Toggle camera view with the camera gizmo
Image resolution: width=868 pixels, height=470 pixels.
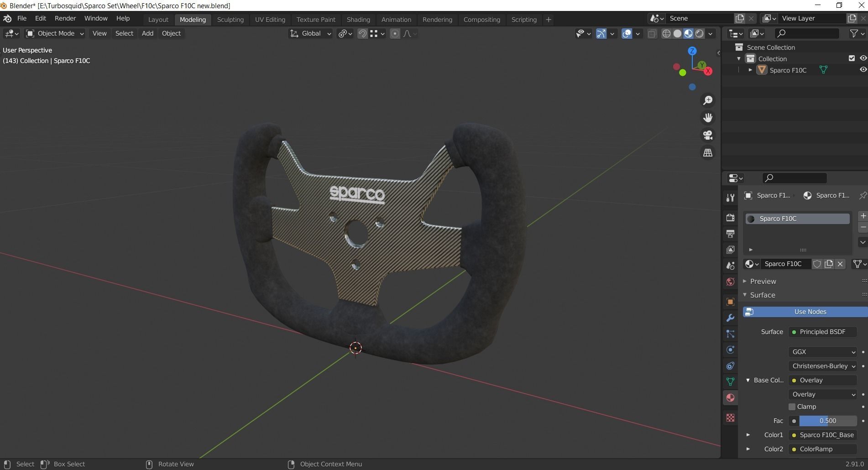(x=708, y=135)
